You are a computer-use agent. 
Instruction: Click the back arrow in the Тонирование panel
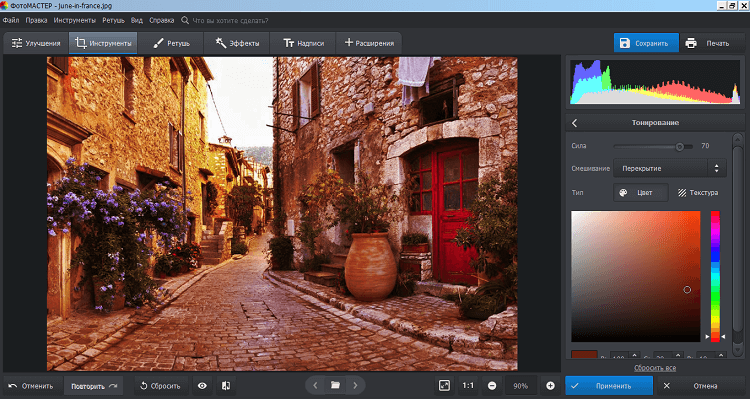[575, 122]
